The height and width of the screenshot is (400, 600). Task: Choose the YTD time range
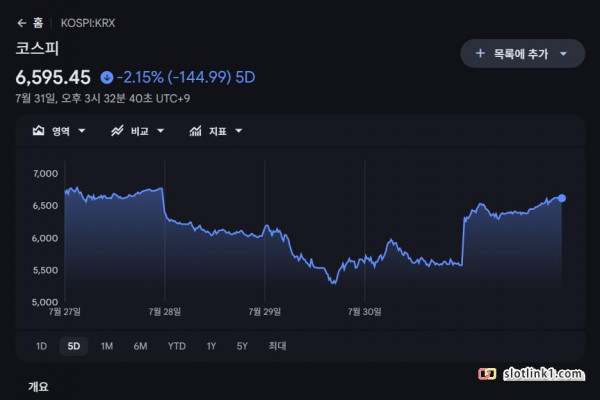[x=176, y=346]
